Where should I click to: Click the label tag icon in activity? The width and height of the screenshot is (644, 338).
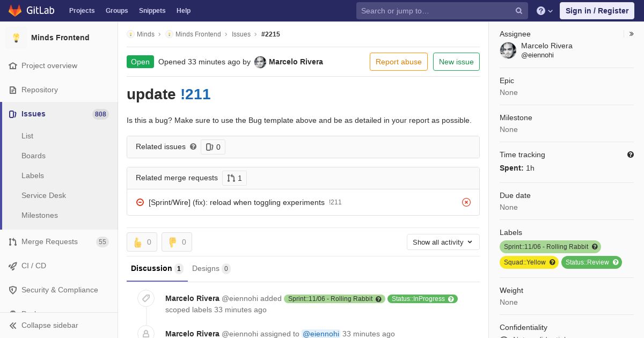(x=146, y=298)
